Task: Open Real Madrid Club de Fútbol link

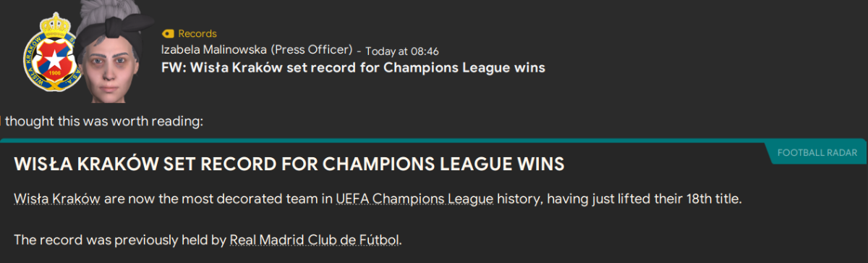Action: [x=314, y=238]
